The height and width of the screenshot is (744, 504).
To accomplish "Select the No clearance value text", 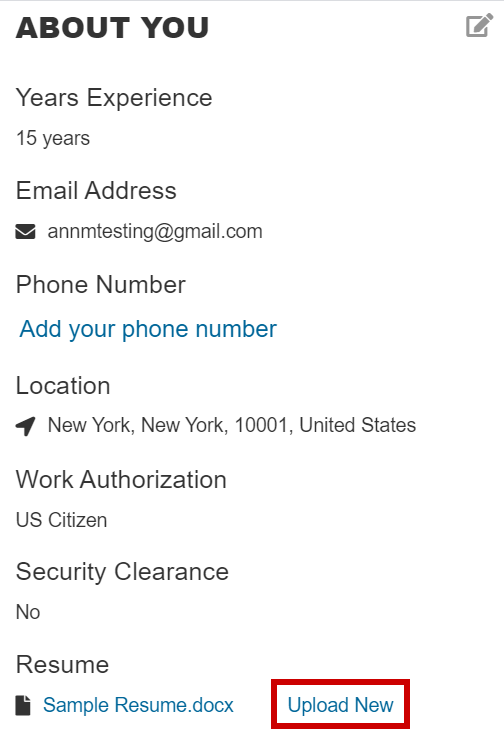I will tap(28, 612).
